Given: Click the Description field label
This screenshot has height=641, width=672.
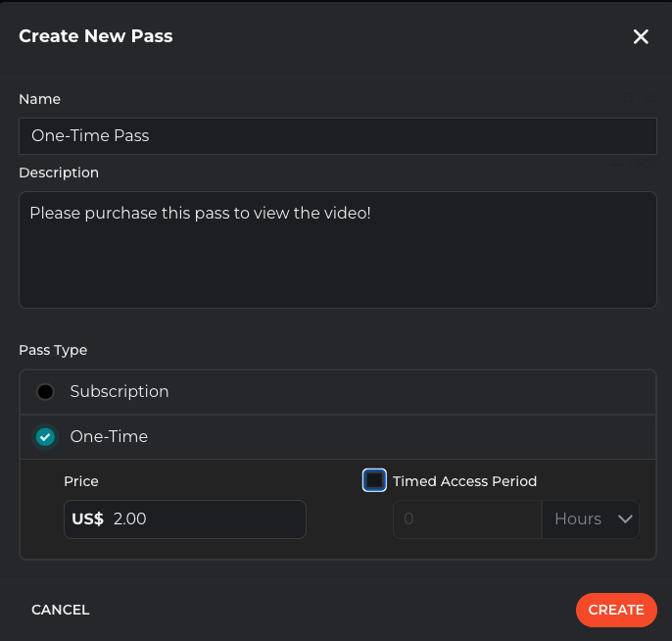Looking at the screenshot, I should (59, 173).
